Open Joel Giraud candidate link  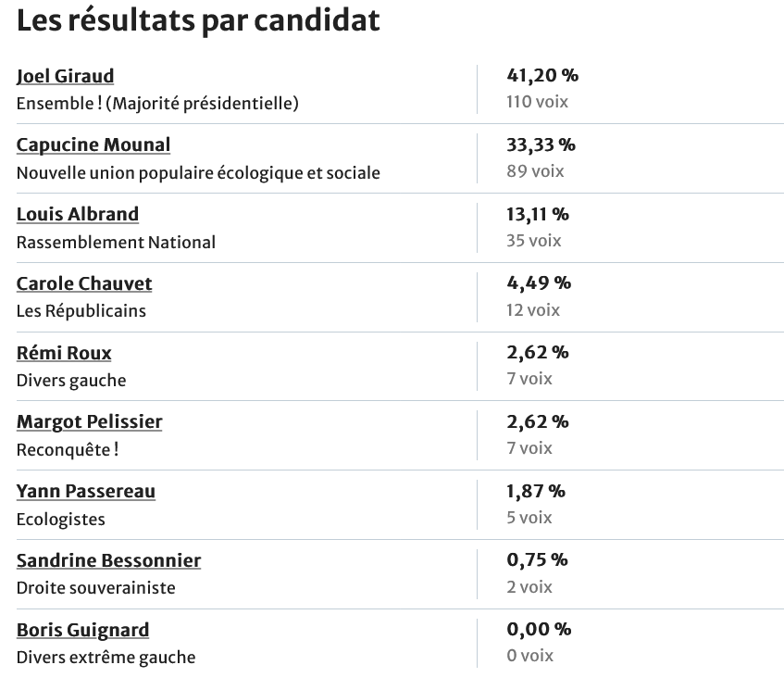[x=65, y=76]
